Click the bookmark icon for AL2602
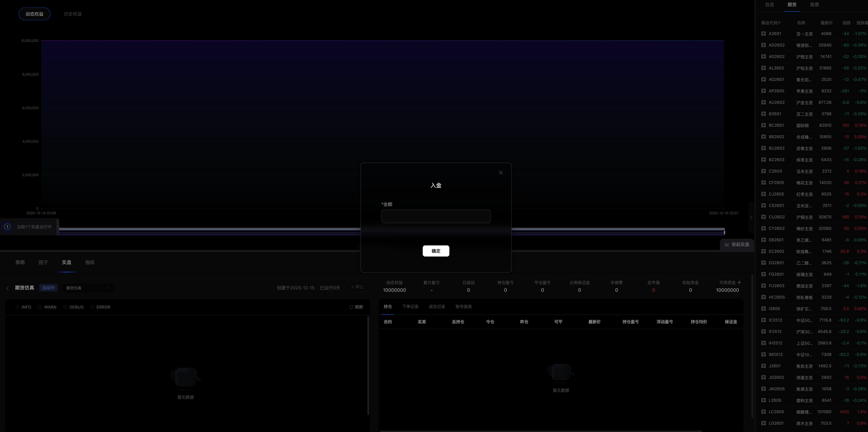Image resolution: width=868 pixels, height=432 pixels. click(x=763, y=68)
